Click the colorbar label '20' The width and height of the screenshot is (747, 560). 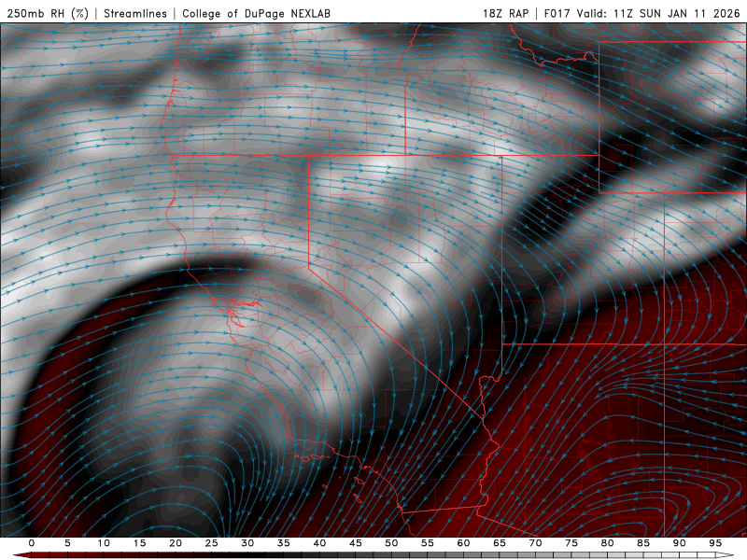click(x=176, y=543)
